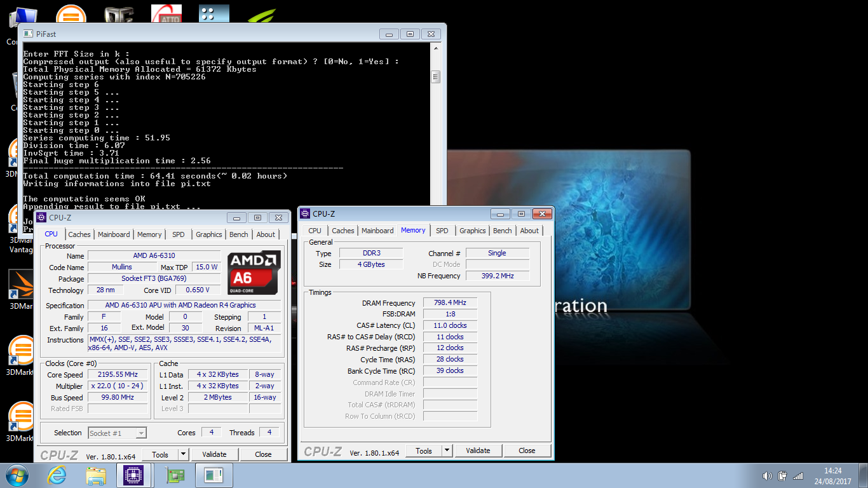Image resolution: width=868 pixels, height=488 pixels.
Task: Open Graphics tab in CPU-Z Memory window
Action: [x=473, y=231]
